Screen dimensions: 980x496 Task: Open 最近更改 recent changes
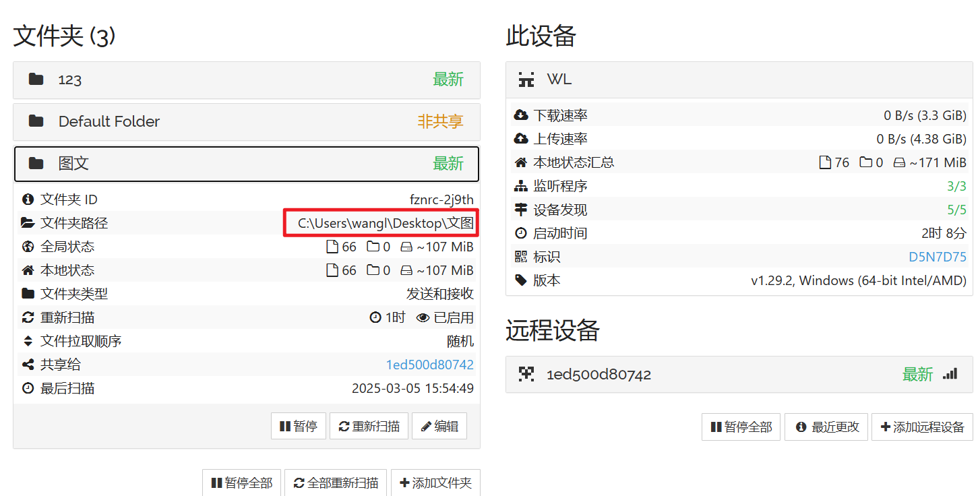tap(827, 427)
